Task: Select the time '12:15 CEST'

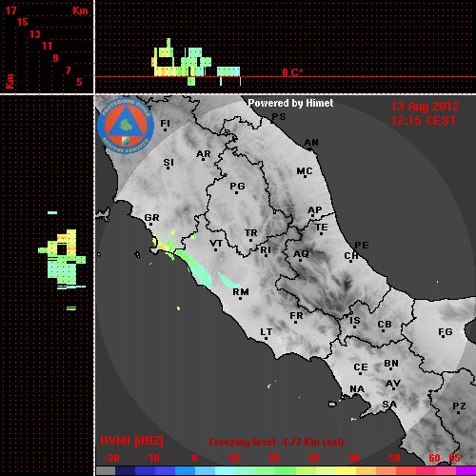Action: point(424,121)
